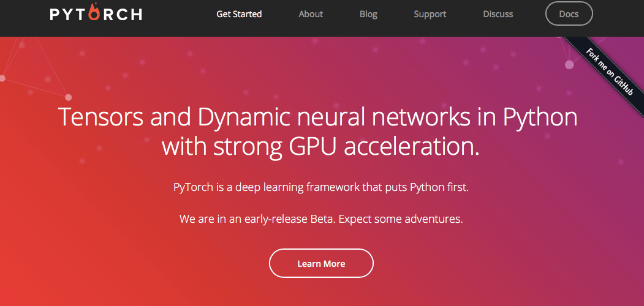The image size is (644, 306).
Task: Open the Get Started page
Action: point(239,14)
